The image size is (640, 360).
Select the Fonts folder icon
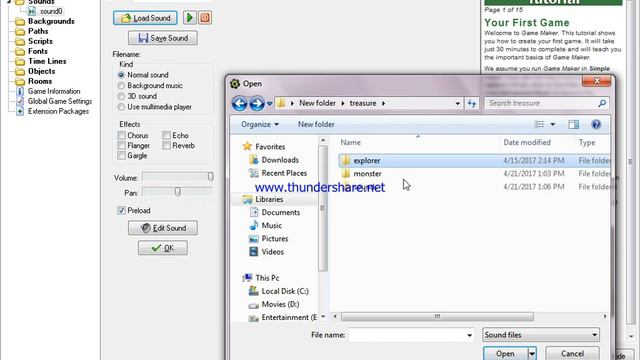click(20, 51)
